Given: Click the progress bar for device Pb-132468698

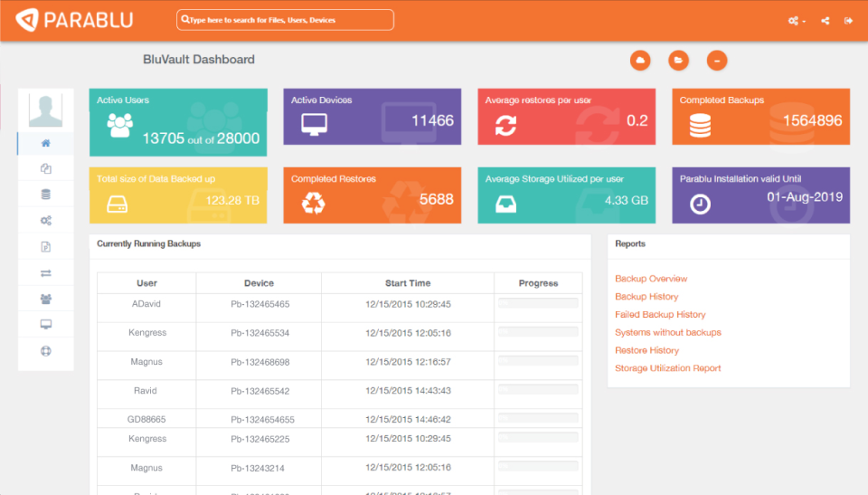Looking at the screenshot, I should pos(538,360).
